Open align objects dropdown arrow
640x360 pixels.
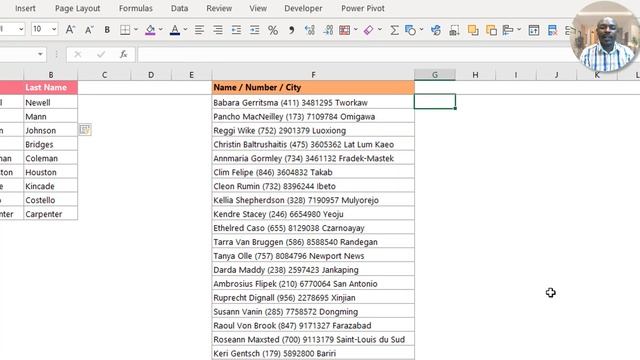[519, 30]
